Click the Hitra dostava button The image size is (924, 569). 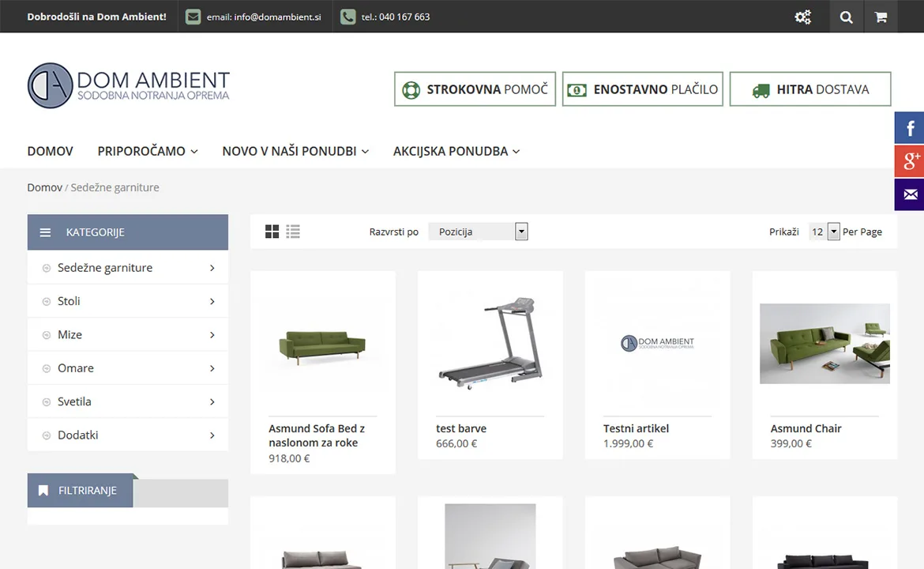pos(810,89)
